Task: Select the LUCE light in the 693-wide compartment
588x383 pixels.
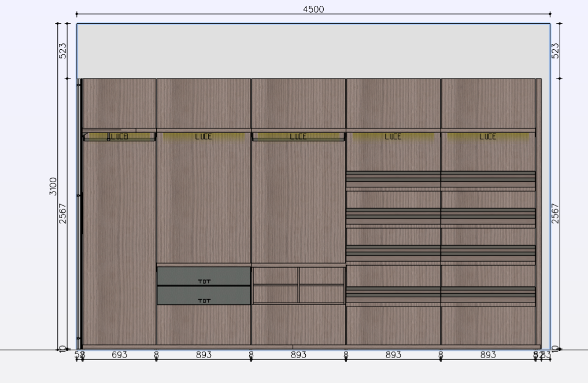Action: [119, 137]
